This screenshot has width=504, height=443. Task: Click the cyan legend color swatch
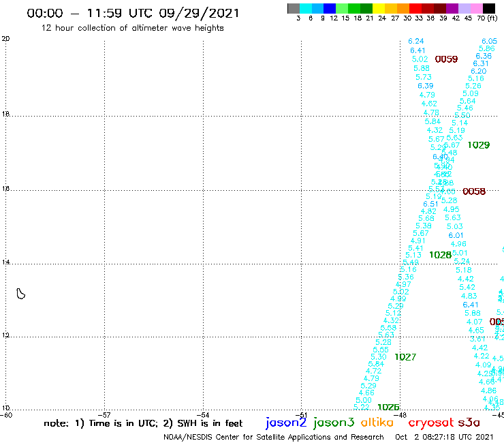[306, 8]
